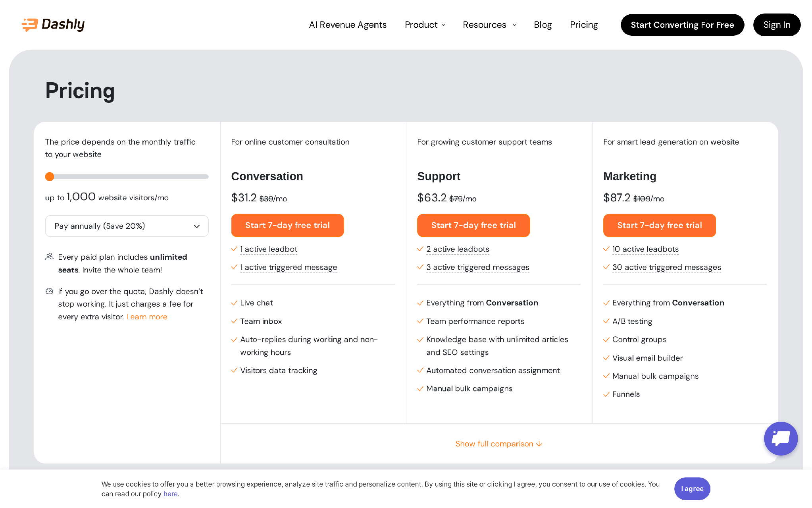Click '10 active leadbots' feature
Image resolution: width=812 pixels, height=508 pixels.
(645, 249)
